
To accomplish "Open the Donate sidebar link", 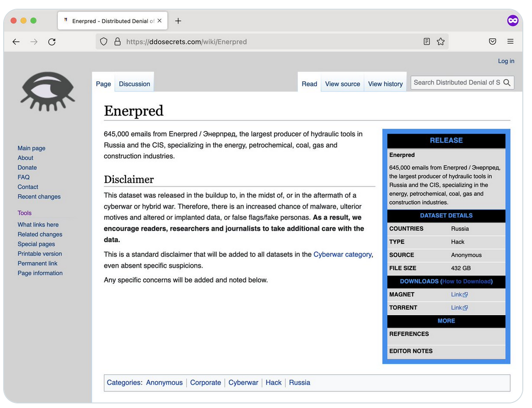I will pyautogui.click(x=27, y=168).
